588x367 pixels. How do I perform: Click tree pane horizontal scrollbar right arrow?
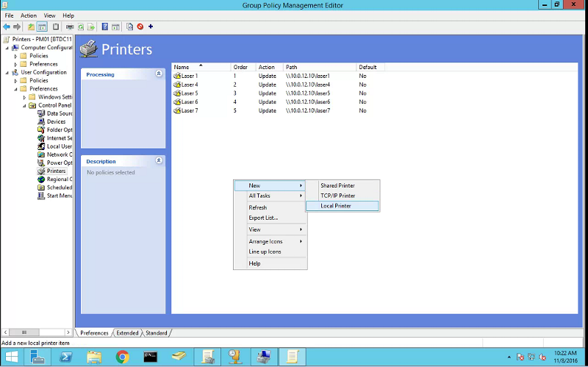[68, 332]
